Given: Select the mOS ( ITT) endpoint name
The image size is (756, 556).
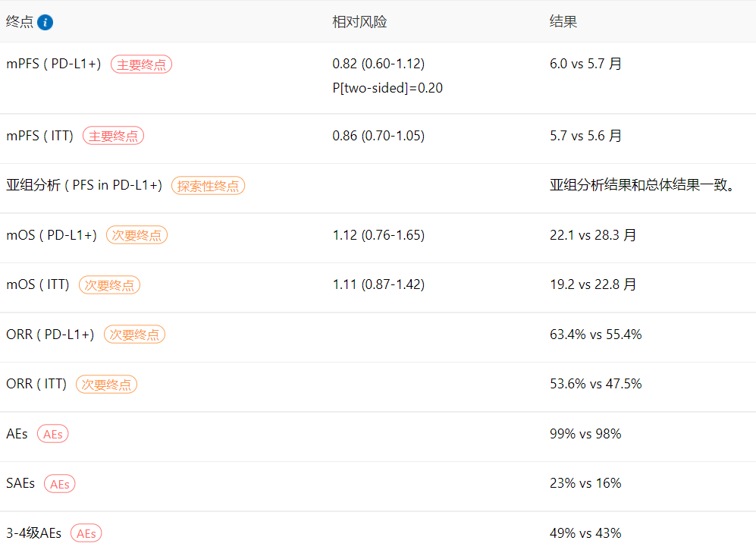Looking at the screenshot, I should coord(38,284).
